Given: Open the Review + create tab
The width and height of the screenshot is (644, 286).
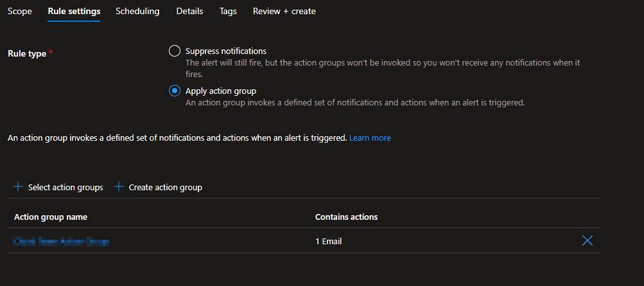Looking at the screenshot, I should (x=284, y=11).
